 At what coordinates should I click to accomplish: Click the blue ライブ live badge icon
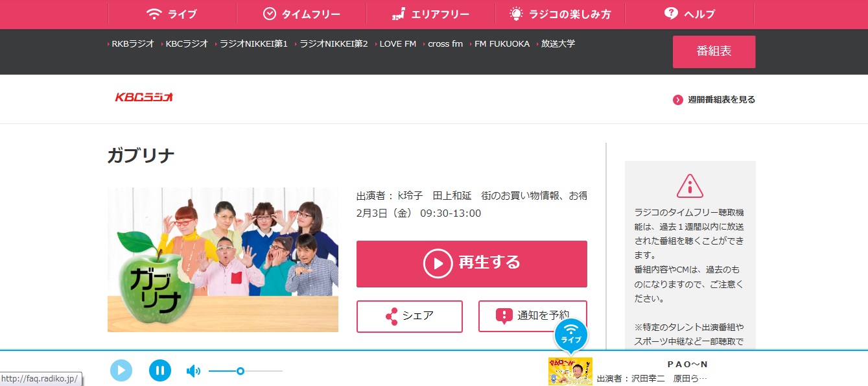pyautogui.click(x=570, y=334)
